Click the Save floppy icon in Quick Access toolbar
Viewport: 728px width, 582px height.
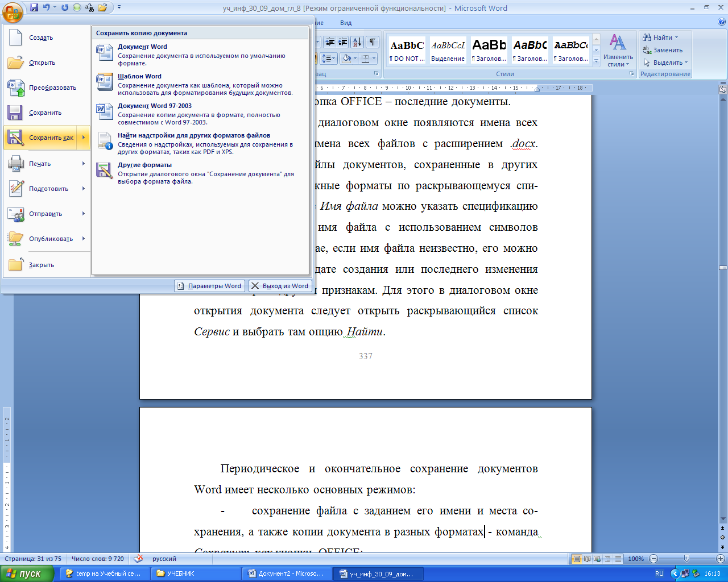tap(34, 8)
